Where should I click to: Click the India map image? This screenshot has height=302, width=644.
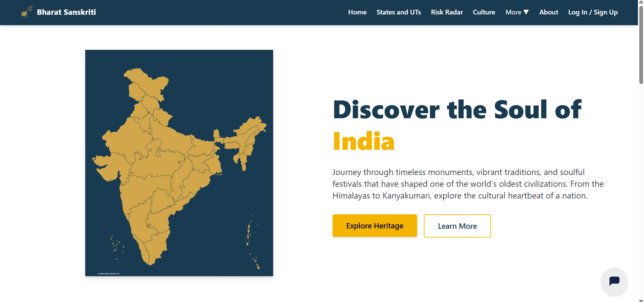(179, 163)
